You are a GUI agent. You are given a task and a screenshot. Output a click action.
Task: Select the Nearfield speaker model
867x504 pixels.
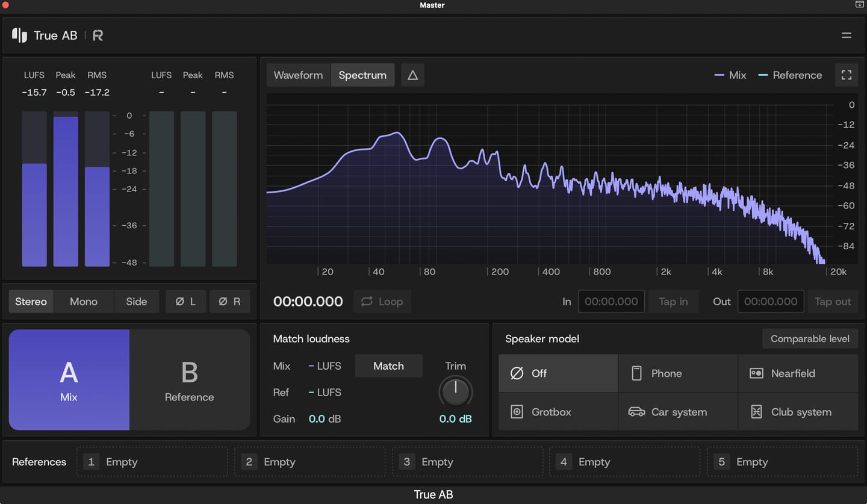pos(798,373)
